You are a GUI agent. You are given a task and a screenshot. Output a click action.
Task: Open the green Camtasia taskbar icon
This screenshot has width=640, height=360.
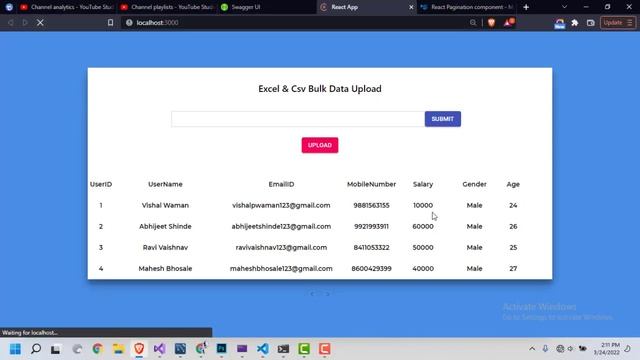(x=304, y=349)
